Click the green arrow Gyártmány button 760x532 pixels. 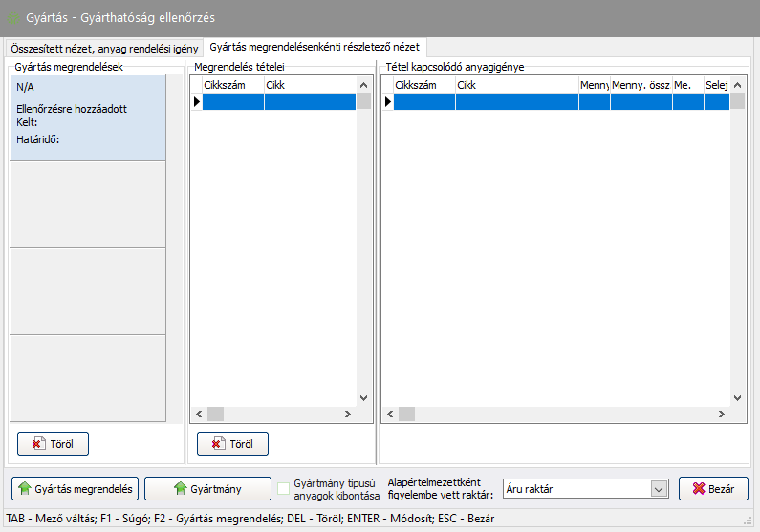point(206,489)
